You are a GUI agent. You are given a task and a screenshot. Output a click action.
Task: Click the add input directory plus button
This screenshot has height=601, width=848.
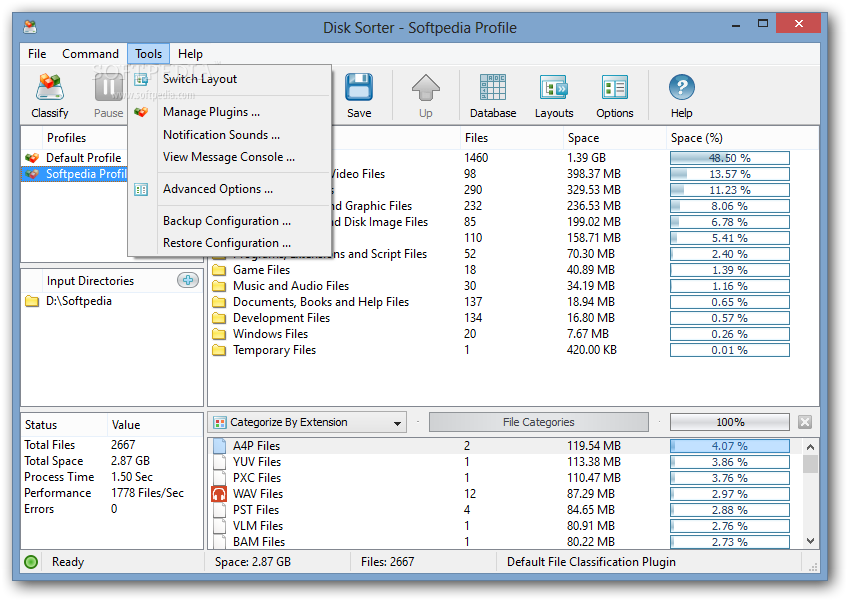(188, 280)
